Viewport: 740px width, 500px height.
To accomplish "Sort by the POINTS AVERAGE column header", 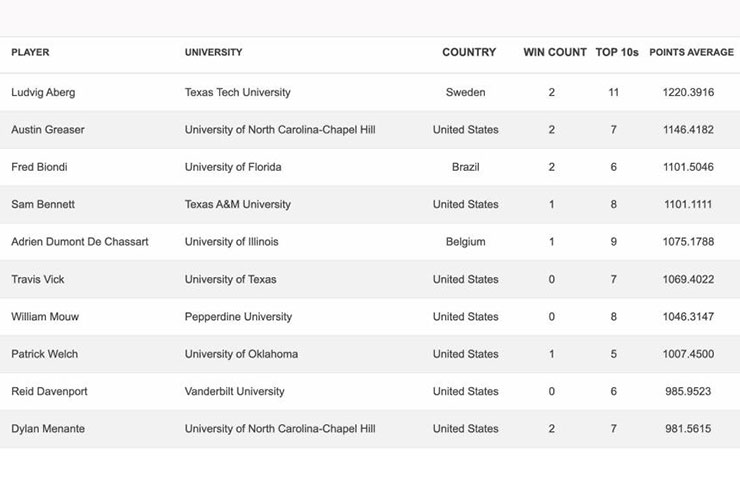I will click(691, 52).
